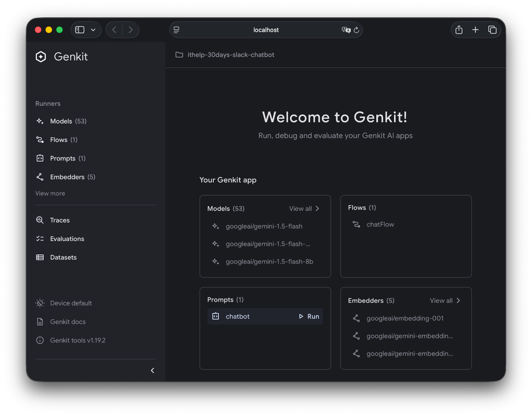Open Safari tab group dropdown arrow
The width and height of the screenshot is (532, 416).
coord(93,30)
